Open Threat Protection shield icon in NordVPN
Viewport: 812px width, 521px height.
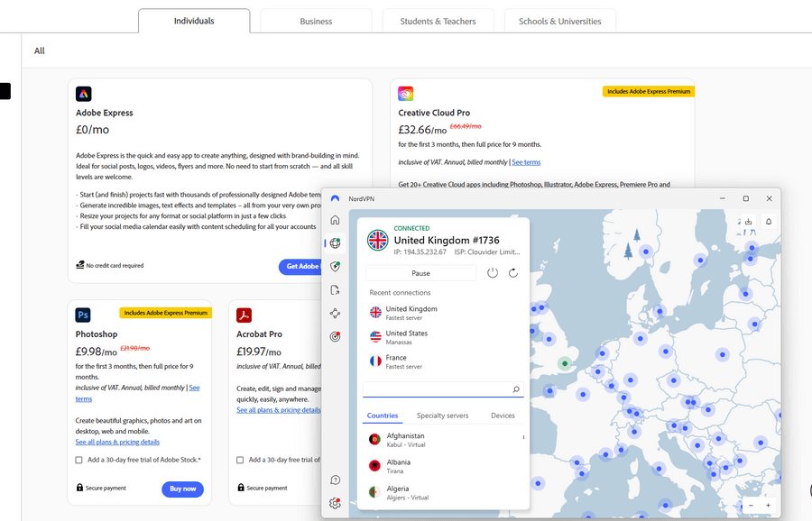tap(335, 267)
